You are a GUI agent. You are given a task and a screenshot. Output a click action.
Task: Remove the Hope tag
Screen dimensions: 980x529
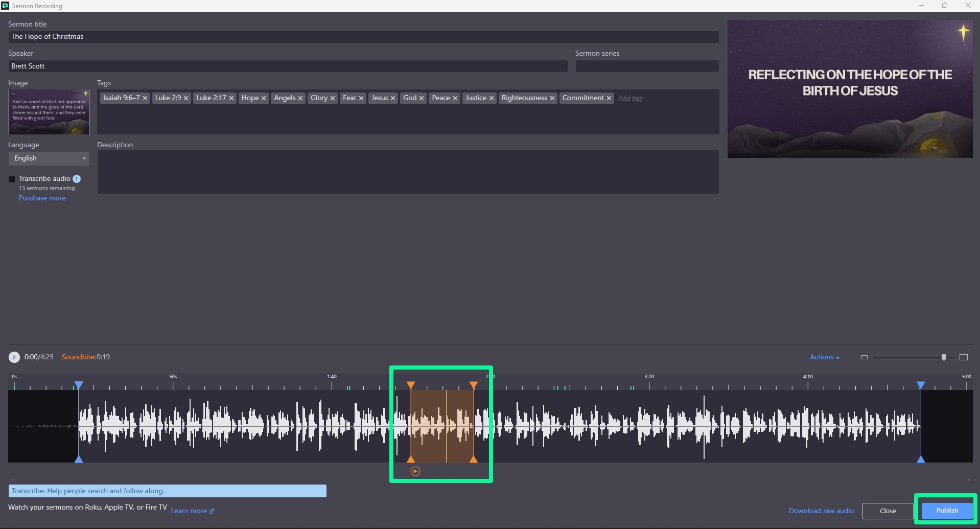(264, 98)
